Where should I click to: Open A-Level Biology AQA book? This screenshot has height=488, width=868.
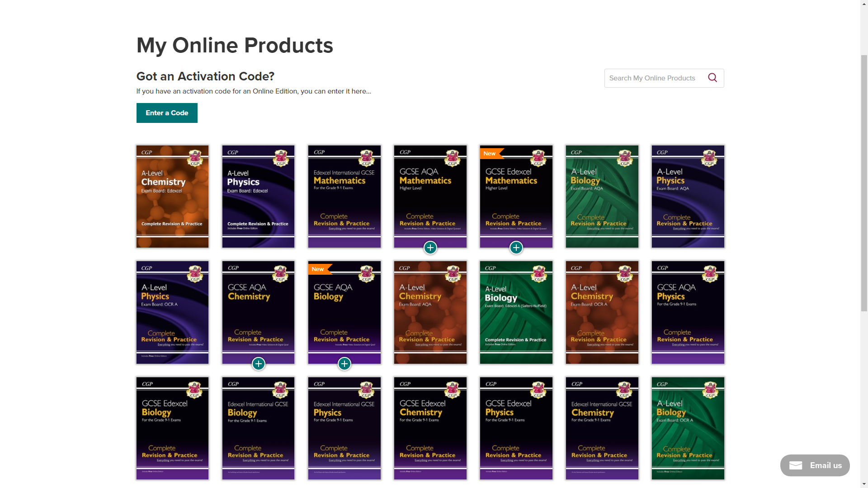(602, 197)
